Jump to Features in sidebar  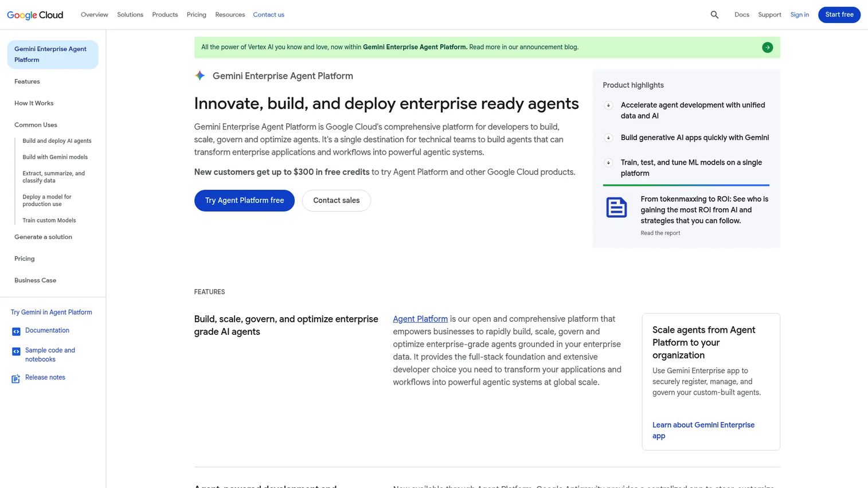[x=27, y=82]
